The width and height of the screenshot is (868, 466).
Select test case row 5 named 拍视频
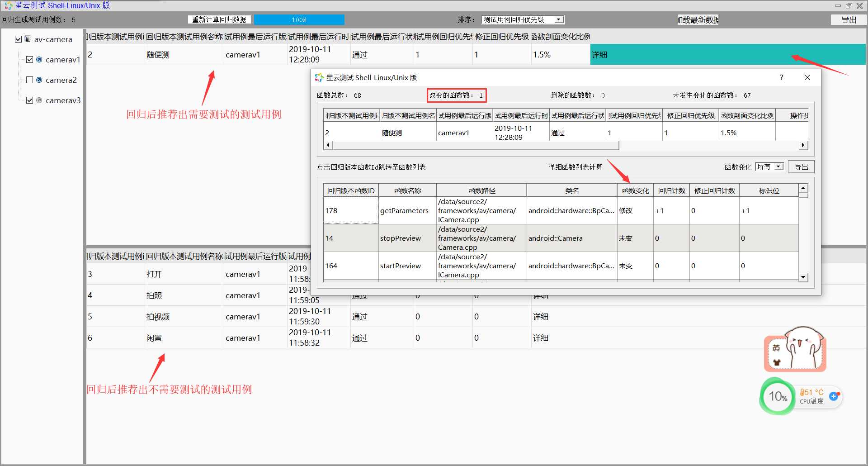[476, 316]
